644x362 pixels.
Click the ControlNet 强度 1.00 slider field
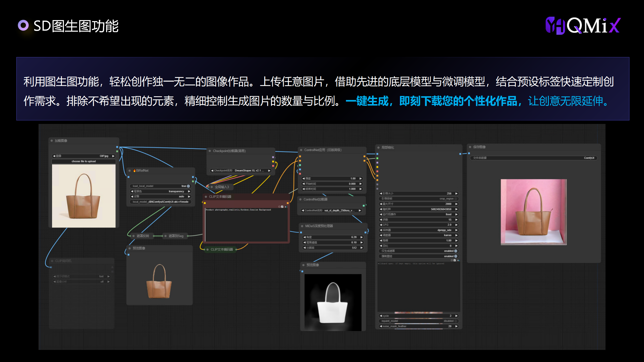coord(332,179)
